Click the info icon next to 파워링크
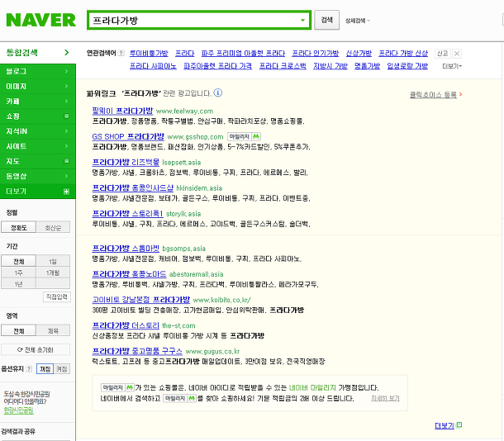This screenshot has height=441, width=504. tap(217, 92)
